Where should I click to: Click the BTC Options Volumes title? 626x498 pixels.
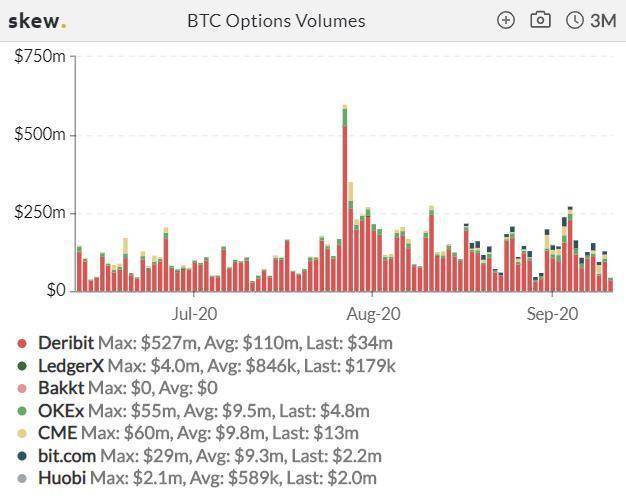point(276,21)
